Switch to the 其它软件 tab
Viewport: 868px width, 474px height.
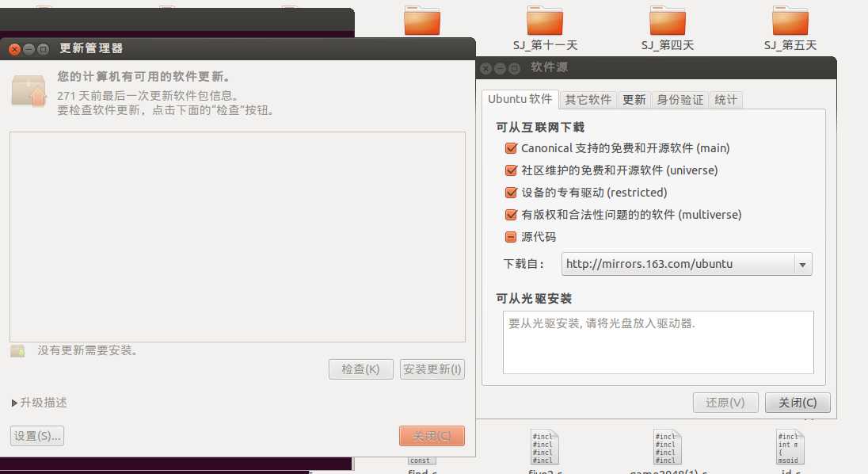click(x=588, y=100)
